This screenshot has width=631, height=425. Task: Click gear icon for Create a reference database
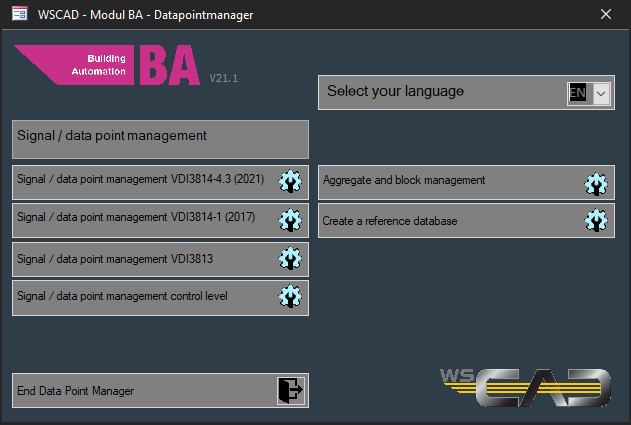(x=596, y=220)
